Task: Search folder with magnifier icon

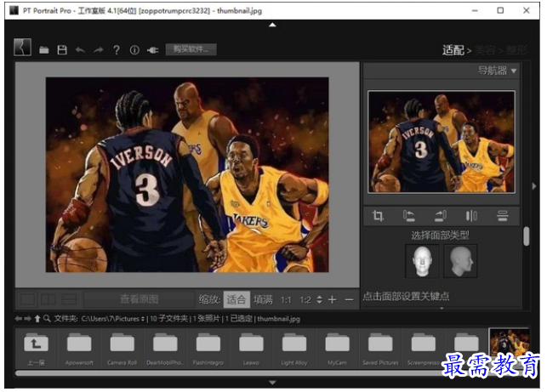Action: click(47, 318)
